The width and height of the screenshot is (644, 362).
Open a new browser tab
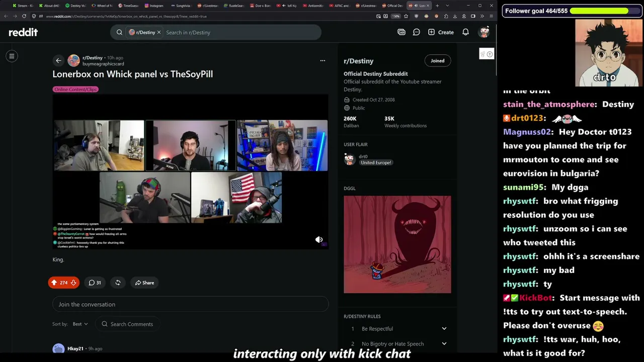437,6
